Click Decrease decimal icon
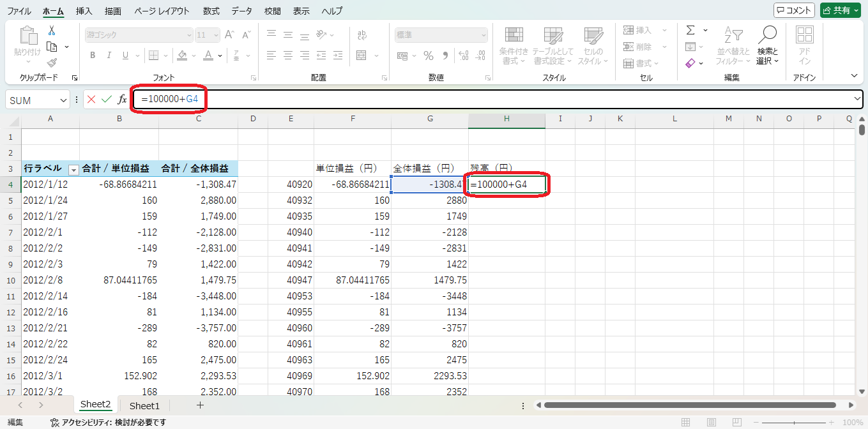The image size is (868, 429). [480, 56]
